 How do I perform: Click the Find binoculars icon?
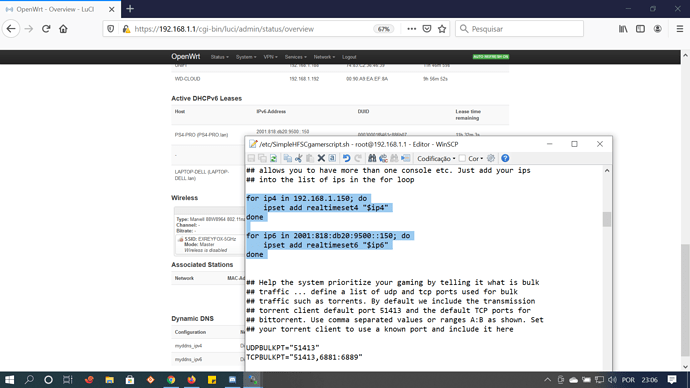(372, 158)
